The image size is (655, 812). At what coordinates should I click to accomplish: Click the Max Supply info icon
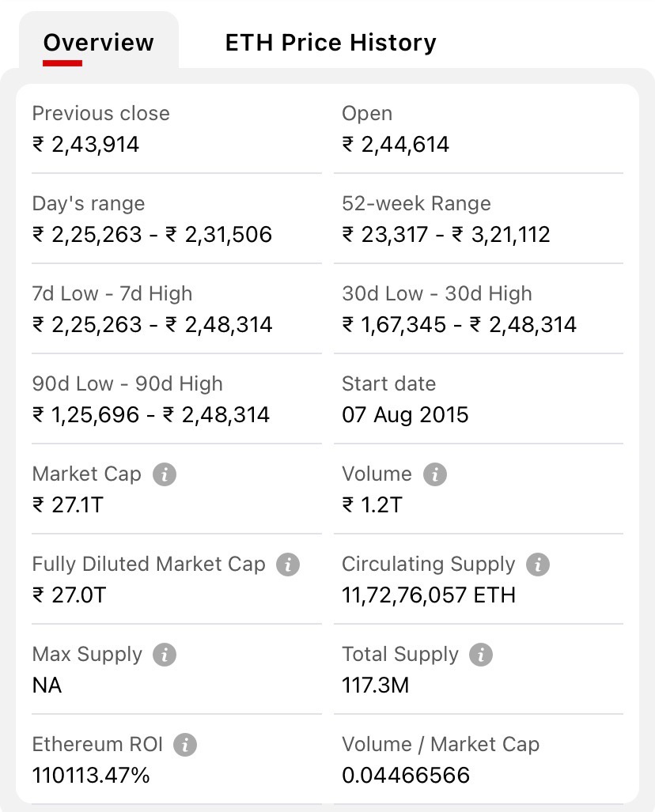pos(165,655)
